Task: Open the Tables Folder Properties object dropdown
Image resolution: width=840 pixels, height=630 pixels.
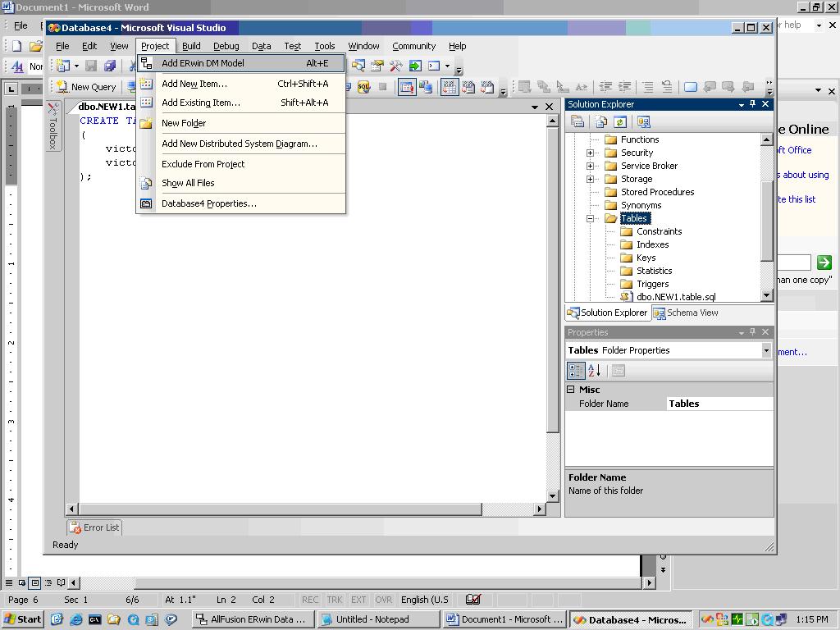Action: pyautogui.click(x=766, y=350)
